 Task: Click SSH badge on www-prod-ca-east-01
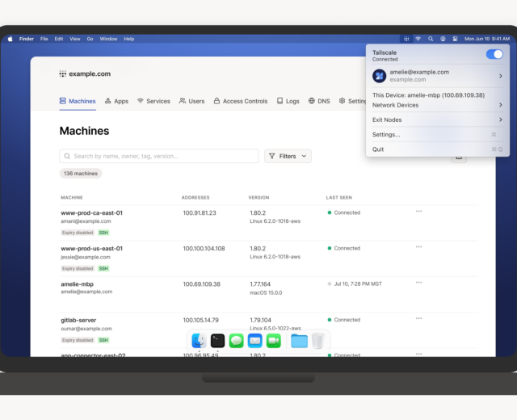(103, 233)
